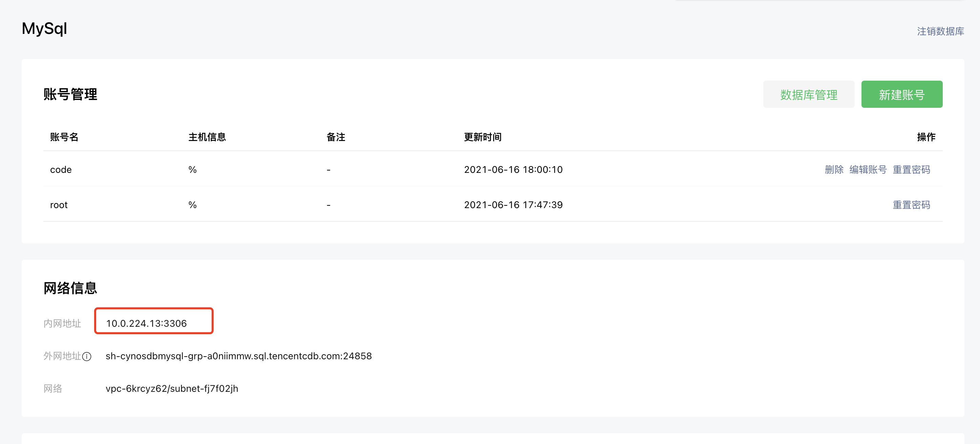Click the 更新时间 column header

pos(483,137)
